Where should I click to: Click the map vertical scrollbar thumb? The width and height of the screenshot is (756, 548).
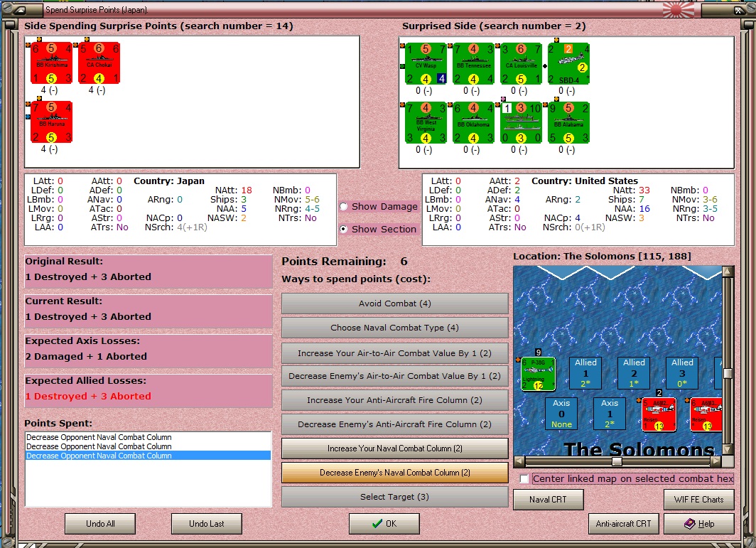coord(728,373)
